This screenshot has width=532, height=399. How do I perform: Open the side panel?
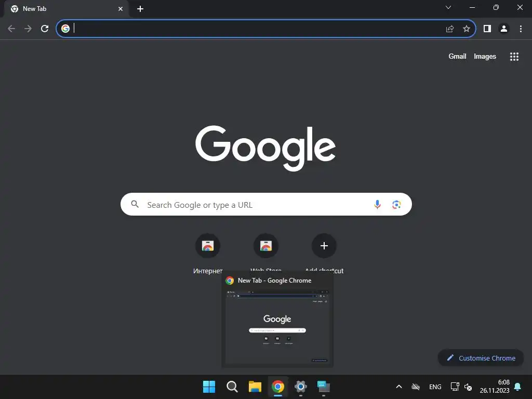pyautogui.click(x=487, y=29)
